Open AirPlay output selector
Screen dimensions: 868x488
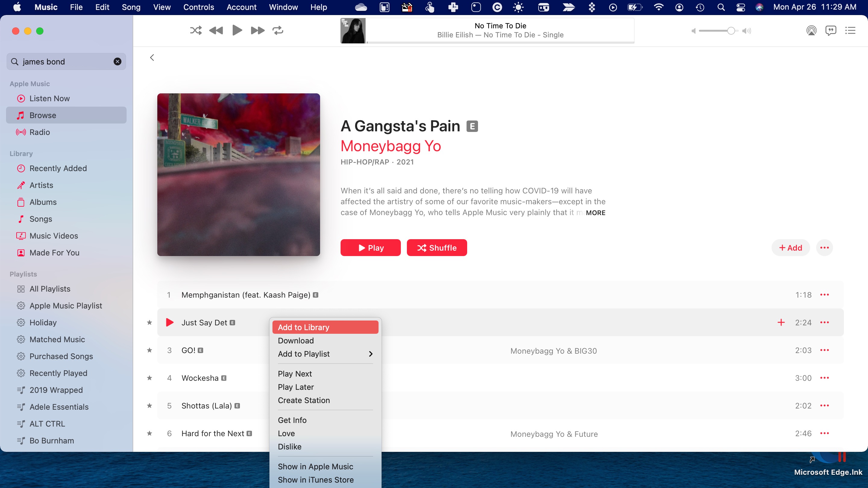point(811,31)
